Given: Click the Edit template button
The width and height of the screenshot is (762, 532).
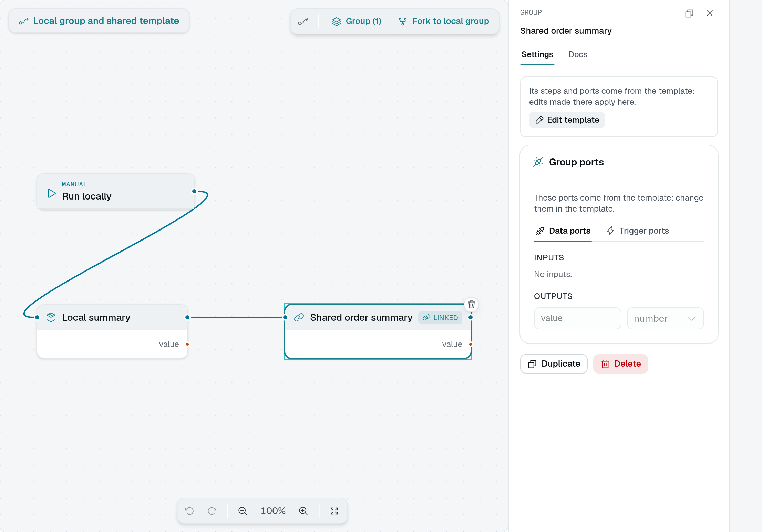Looking at the screenshot, I should [x=567, y=120].
